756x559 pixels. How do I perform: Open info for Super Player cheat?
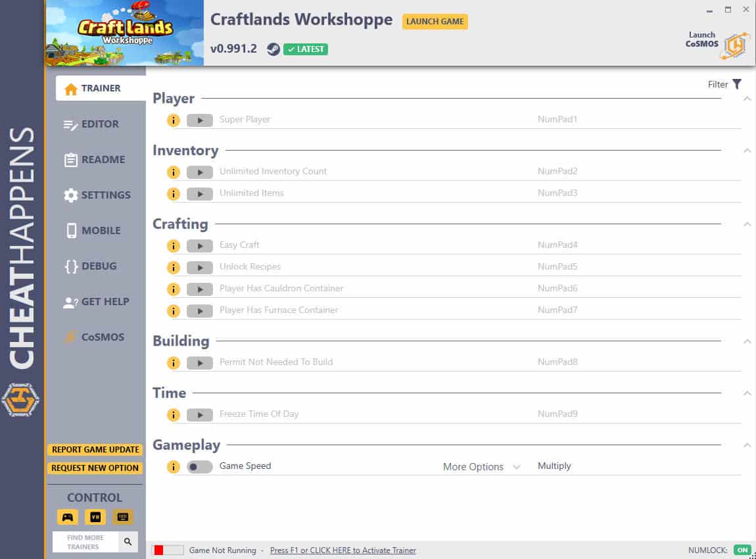(x=173, y=120)
